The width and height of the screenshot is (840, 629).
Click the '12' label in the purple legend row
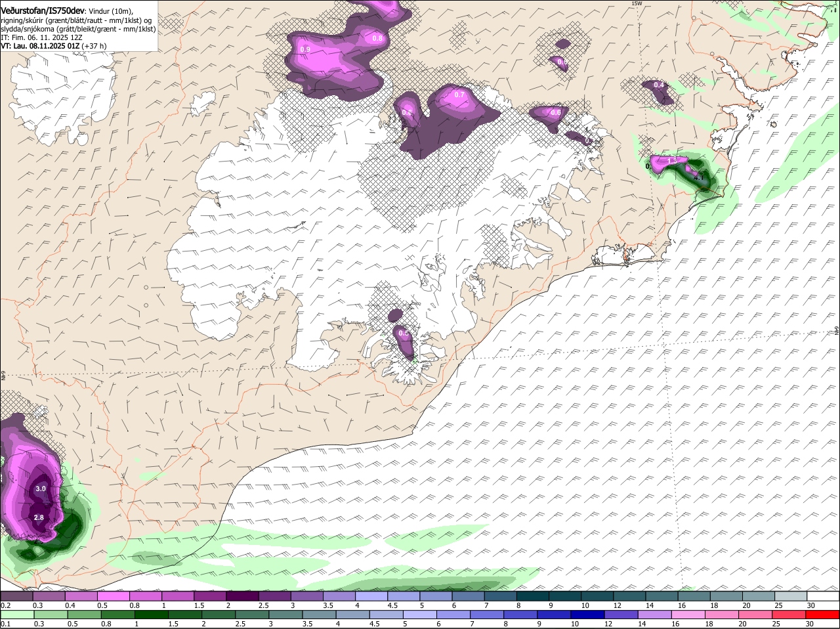tap(617, 605)
